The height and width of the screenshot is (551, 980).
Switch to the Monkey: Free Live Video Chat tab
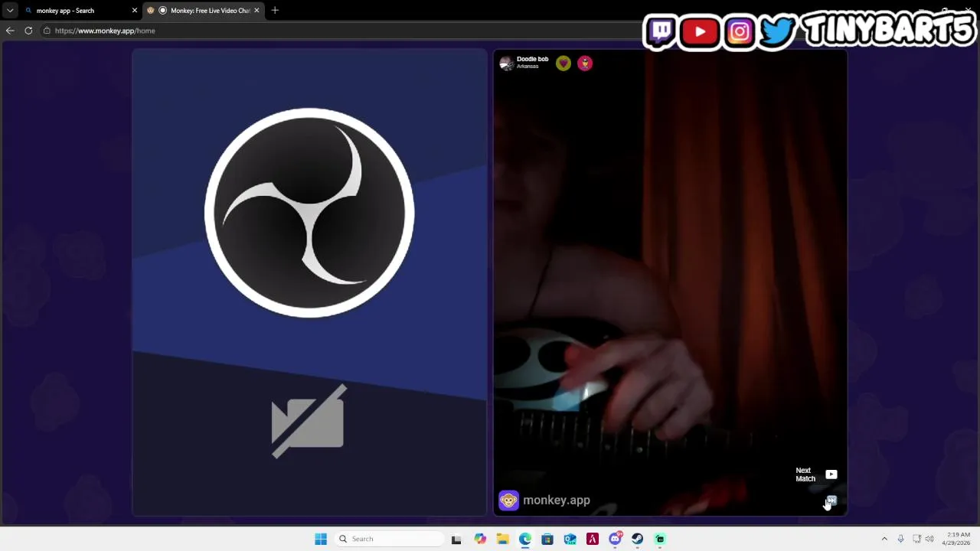pyautogui.click(x=203, y=11)
